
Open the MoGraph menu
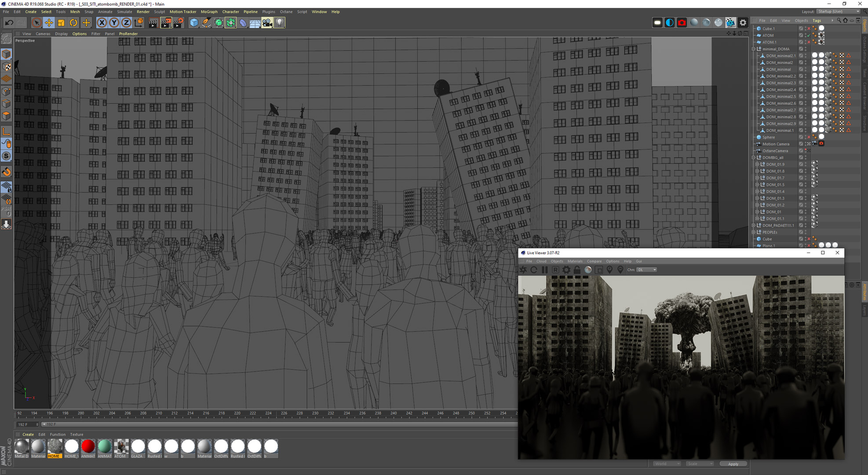click(x=209, y=12)
